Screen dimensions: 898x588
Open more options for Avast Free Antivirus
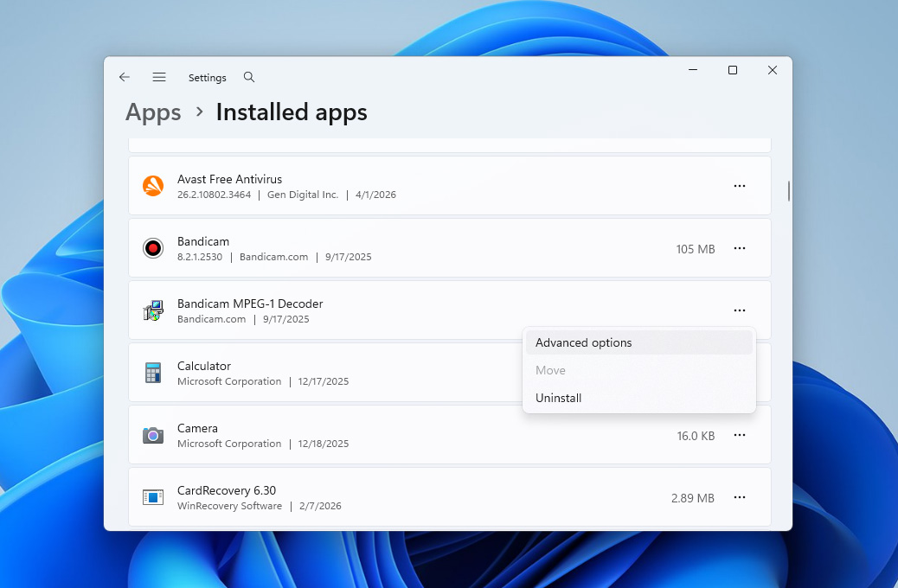point(740,186)
